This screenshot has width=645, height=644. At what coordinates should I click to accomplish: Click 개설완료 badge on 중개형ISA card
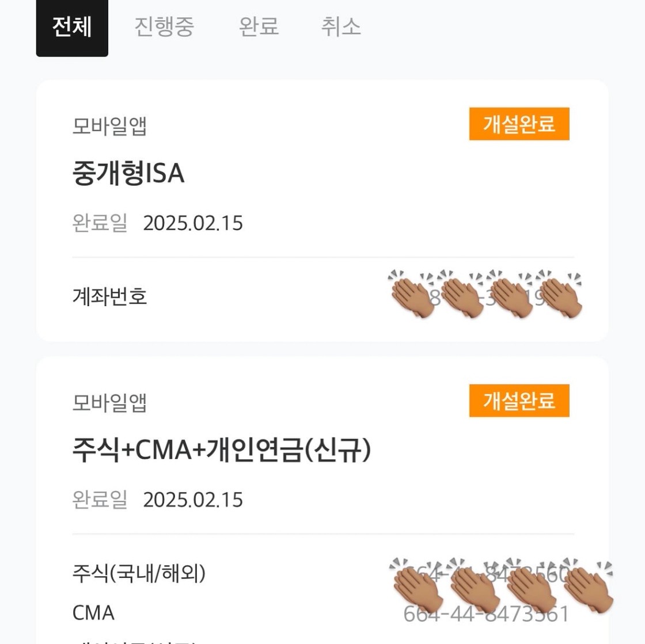[x=519, y=124]
